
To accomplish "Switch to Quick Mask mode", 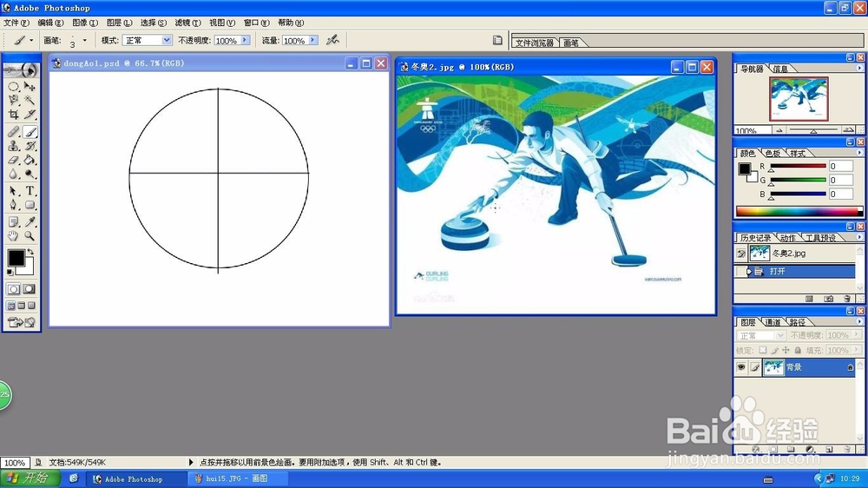I will (x=29, y=289).
